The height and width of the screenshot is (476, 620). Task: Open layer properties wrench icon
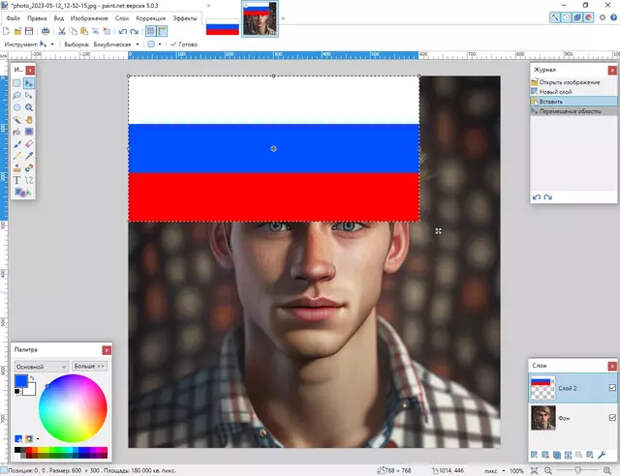click(602, 455)
